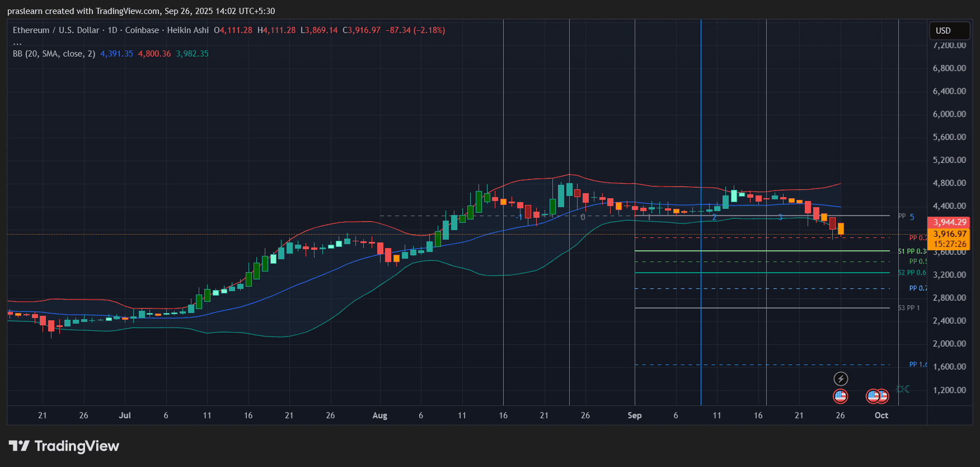Click the Sep label on time axis
Image resolution: width=980 pixels, height=467 pixels.
634,415
